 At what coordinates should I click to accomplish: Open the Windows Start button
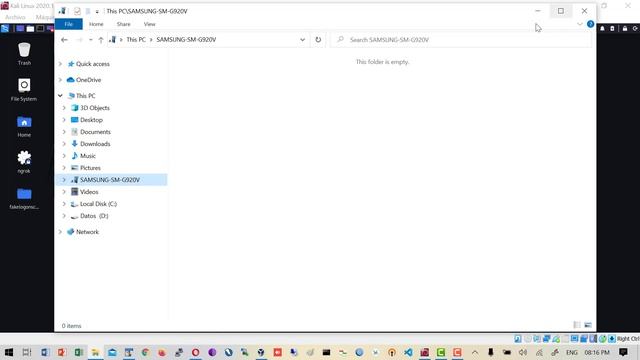(x=9, y=352)
